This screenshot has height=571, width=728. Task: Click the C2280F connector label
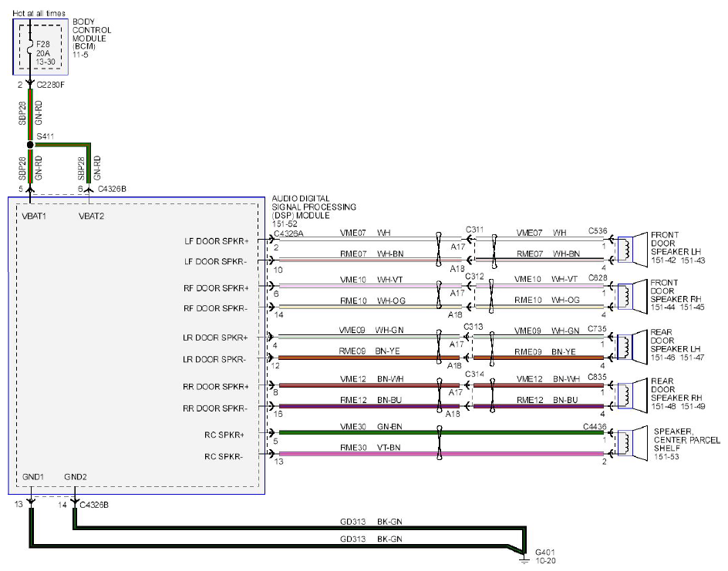51,85
